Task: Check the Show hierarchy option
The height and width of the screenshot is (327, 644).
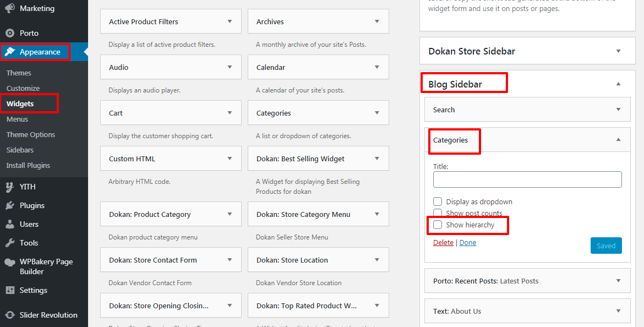Action: click(x=438, y=225)
